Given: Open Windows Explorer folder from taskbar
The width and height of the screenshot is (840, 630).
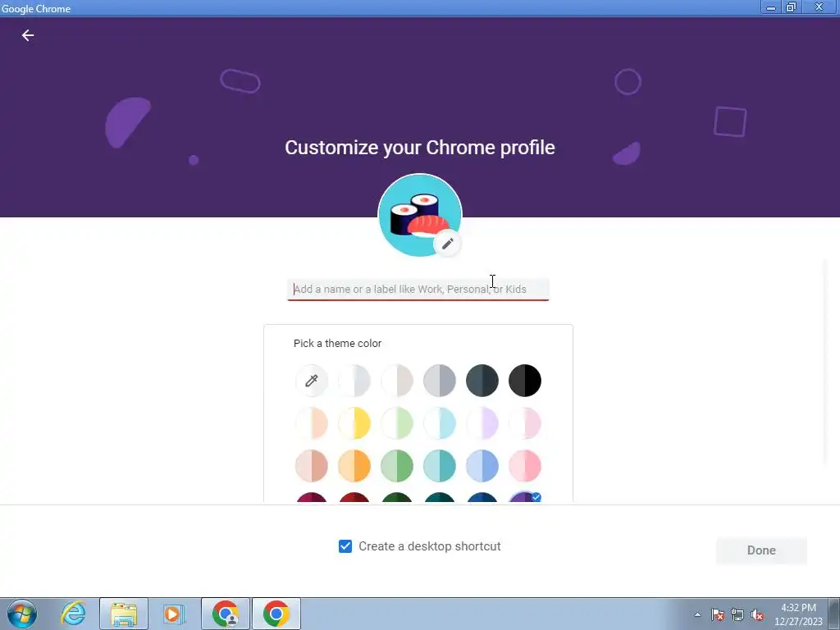Looking at the screenshot, I should point(124,614).
